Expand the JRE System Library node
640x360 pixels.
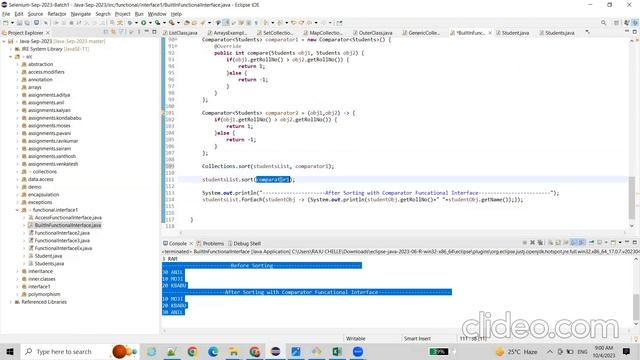click(11, 49)
